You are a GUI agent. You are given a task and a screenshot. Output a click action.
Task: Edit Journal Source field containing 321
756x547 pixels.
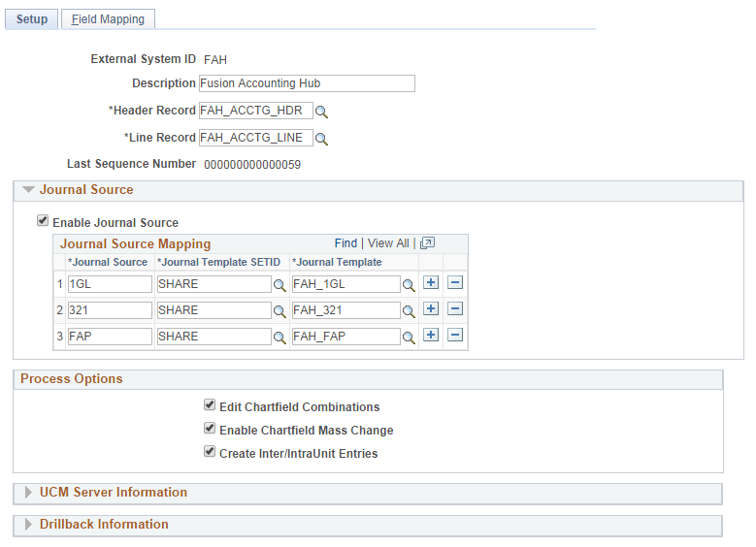coord(110,310)
